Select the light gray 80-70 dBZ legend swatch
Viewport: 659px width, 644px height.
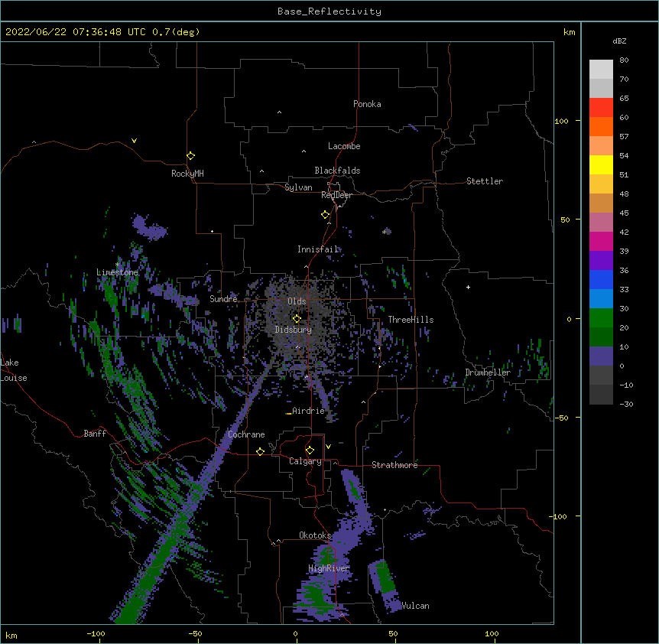point(601,69)
